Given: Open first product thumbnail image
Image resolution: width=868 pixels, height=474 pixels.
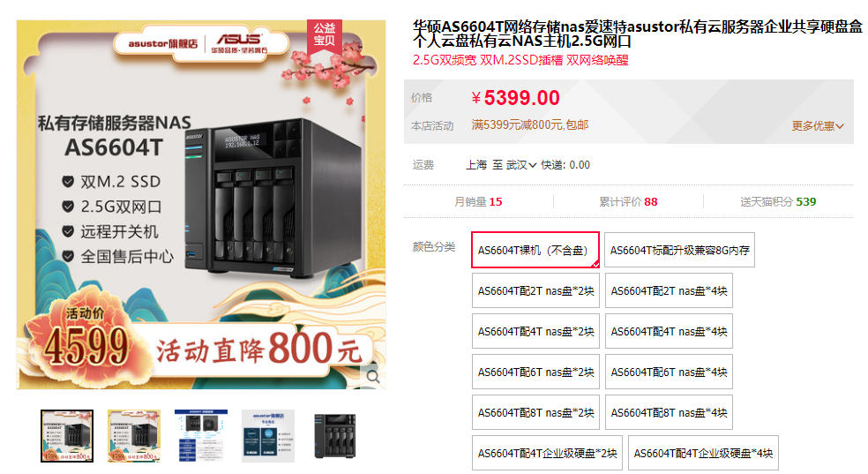Looking at the screenshot, I should pos(67,436).
